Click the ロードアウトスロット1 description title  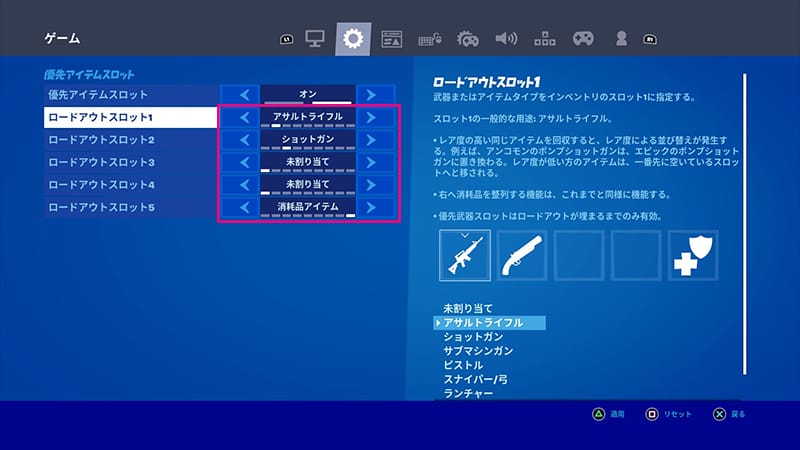(486, 82)
